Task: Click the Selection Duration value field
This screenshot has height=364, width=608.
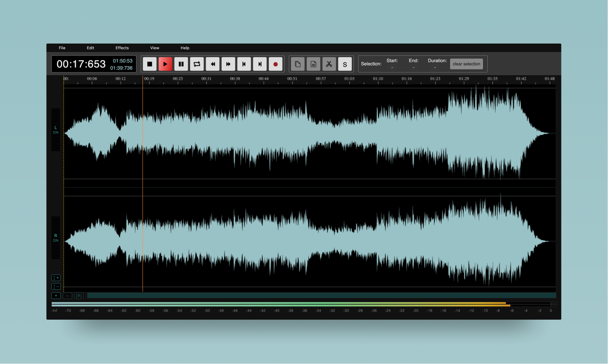Action: [435, 68]
